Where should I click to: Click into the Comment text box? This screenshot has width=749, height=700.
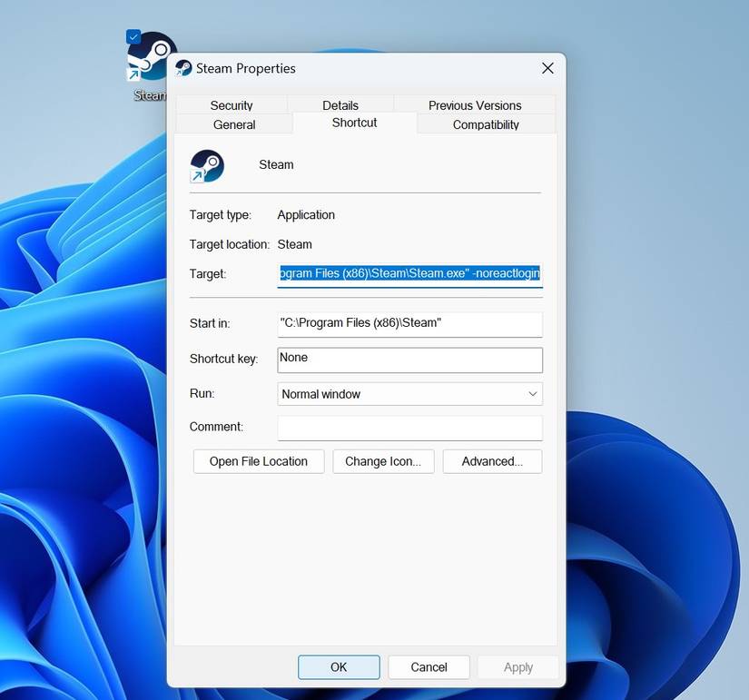(409, 428)
